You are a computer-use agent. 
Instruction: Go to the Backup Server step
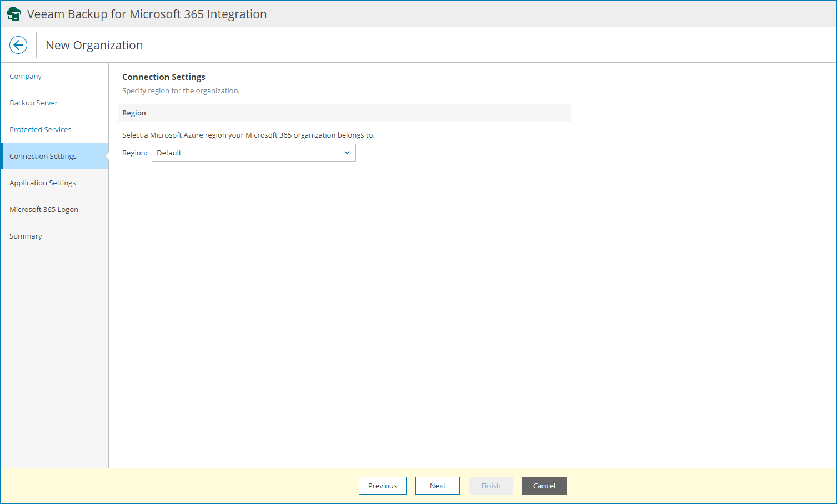click(33, 103)
